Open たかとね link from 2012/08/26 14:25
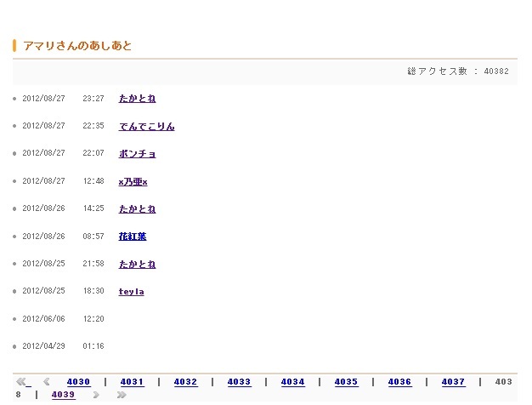This screenshot has width=532, height=405. coord(137,209)
